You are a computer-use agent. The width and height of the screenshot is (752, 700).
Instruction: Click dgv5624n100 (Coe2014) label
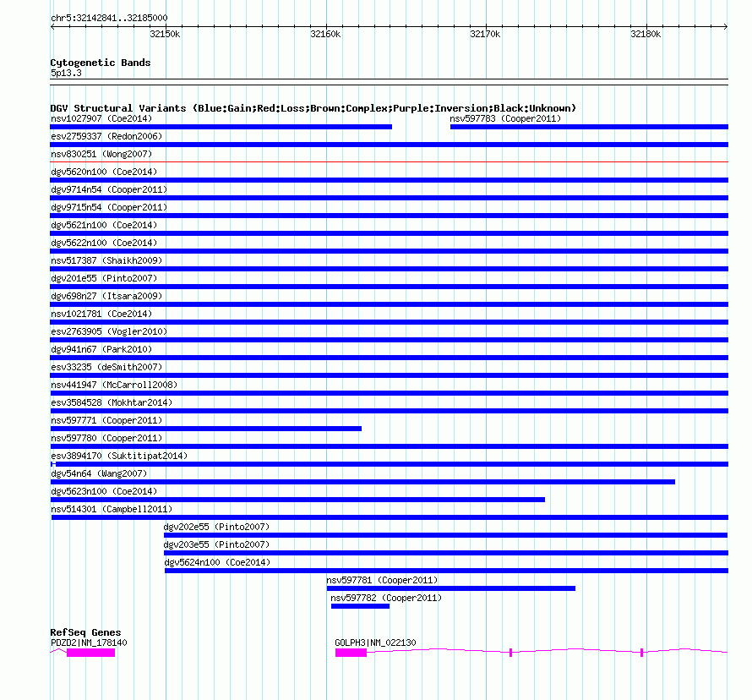[x=217, y=562]
